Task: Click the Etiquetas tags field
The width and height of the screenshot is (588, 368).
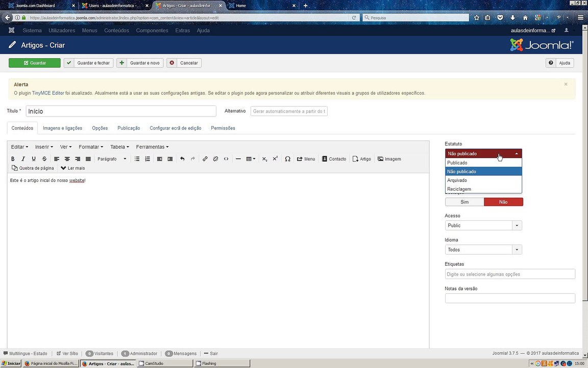Action: pos(510,274)
